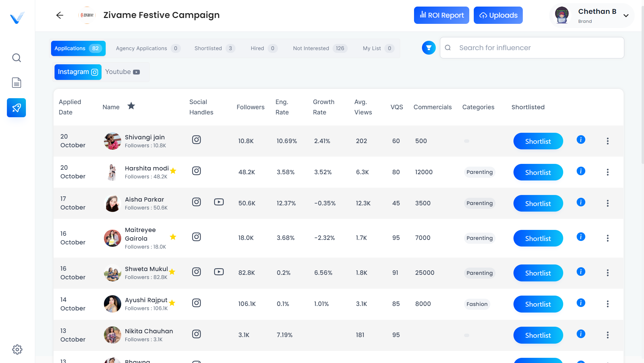
Task: Open more options menu for Nikita Chauhan
Action: pos(608,335)
